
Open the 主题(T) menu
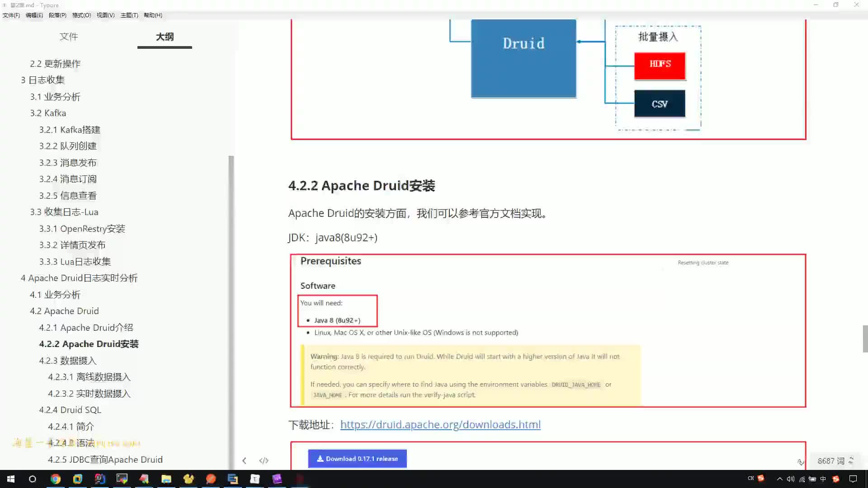coord(129,15)
